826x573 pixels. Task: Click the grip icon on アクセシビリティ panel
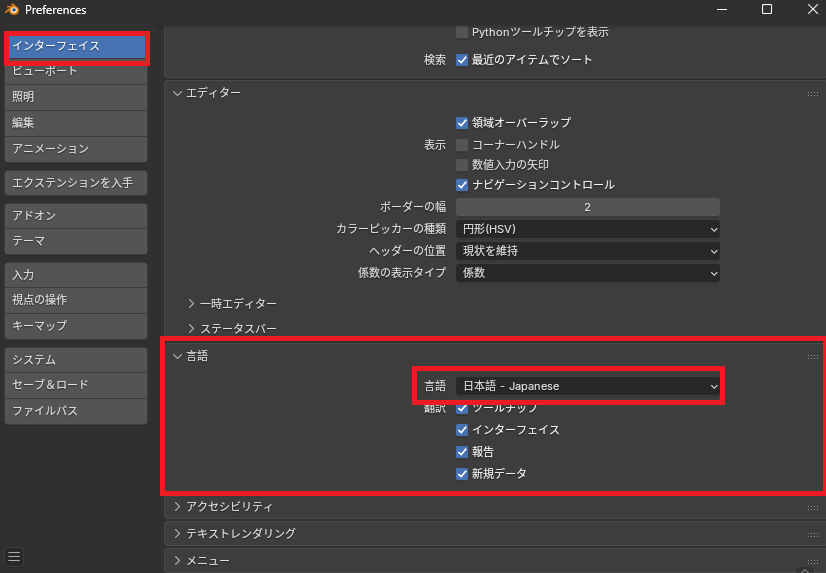pos(812,507)
